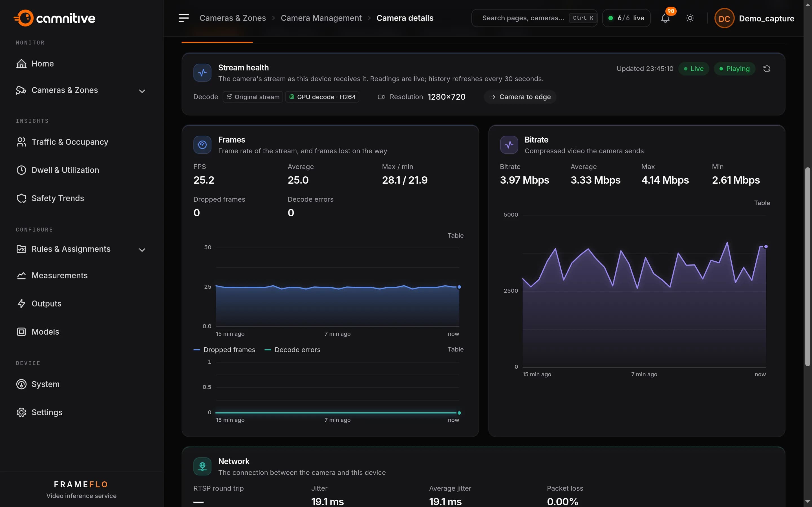Image resolution: width=812 pixels, height=507 pixels.
Task: Click the Camera to edge chip
Action: [x=520, y=97]
